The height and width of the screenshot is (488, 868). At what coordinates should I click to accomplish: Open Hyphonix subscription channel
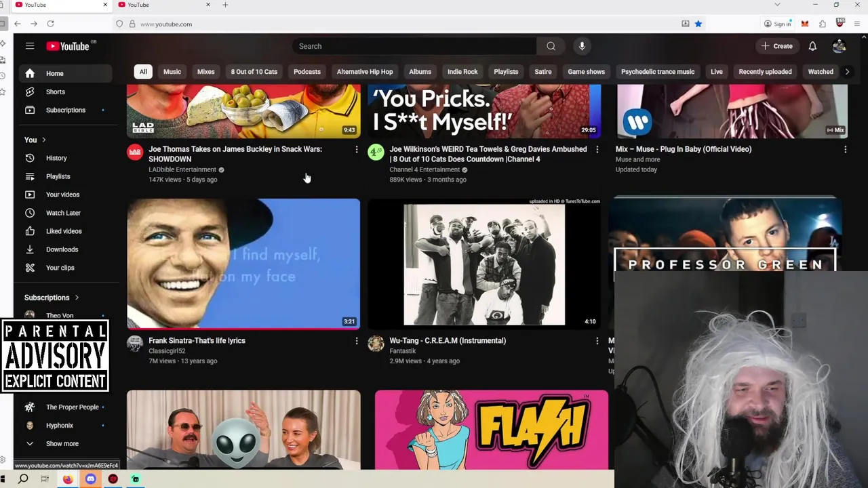pyautogui.click(x=60, y=425)
